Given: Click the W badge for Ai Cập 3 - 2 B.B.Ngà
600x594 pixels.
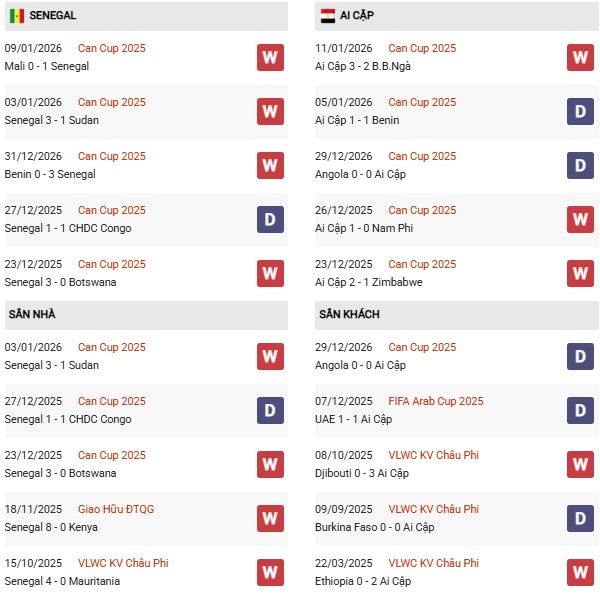Looking at the screenshot, I should click(x=580, y=57).
